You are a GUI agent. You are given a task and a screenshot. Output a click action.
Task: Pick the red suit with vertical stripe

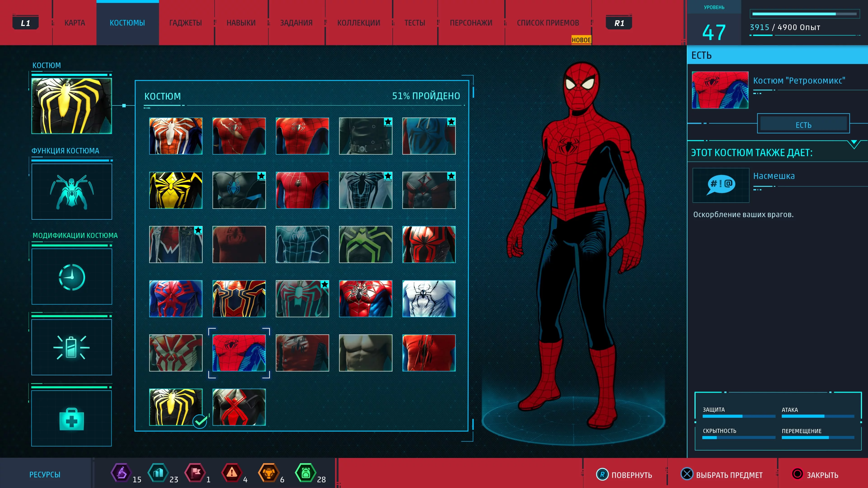coord(429,353)
